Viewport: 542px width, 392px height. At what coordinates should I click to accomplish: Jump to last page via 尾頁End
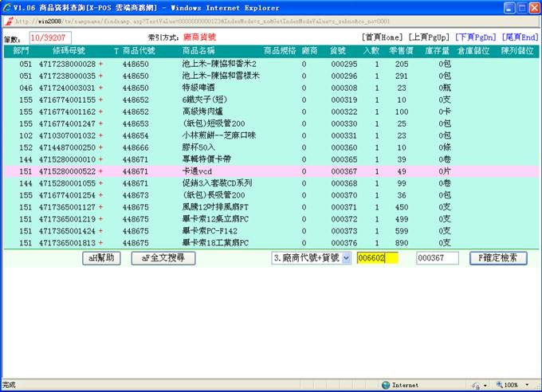tap(520, 37)
